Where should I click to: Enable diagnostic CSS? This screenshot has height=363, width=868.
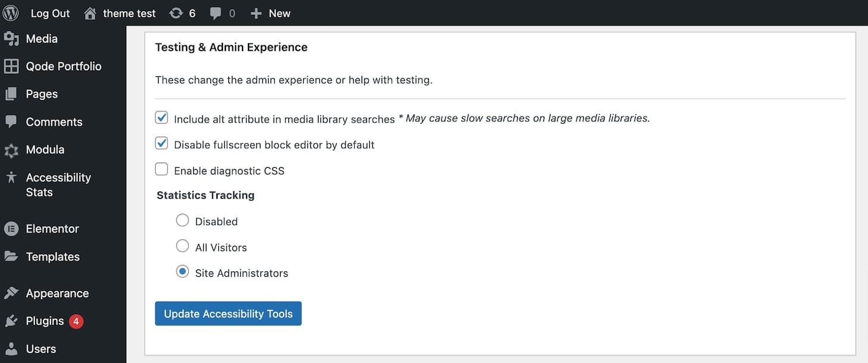[x=161, y=169]
